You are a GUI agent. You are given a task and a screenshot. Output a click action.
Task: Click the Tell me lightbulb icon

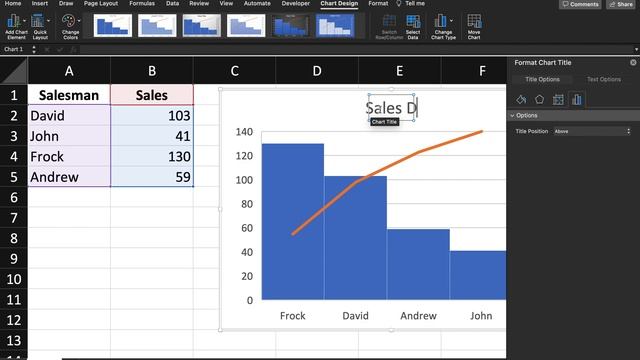399,3
